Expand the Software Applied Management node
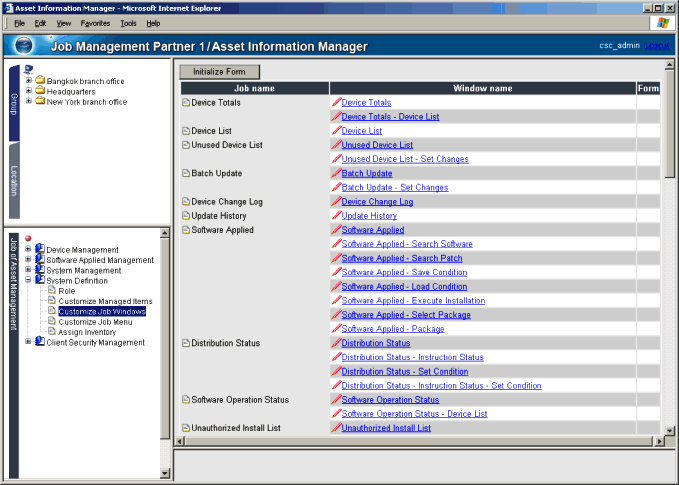 click(28, 260)
